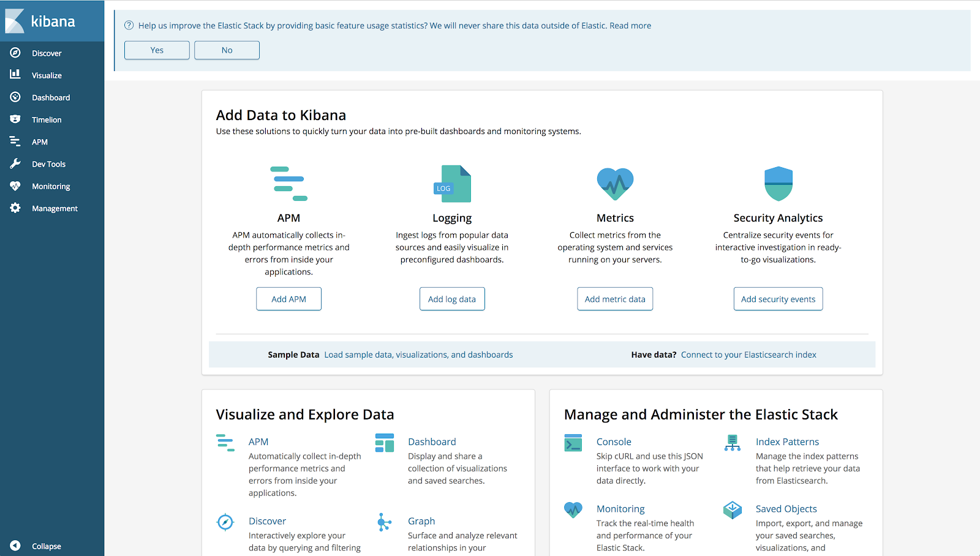Open Timelion from the sidebar menu
This screenshot has width=980, height=556.
(47, 120)
